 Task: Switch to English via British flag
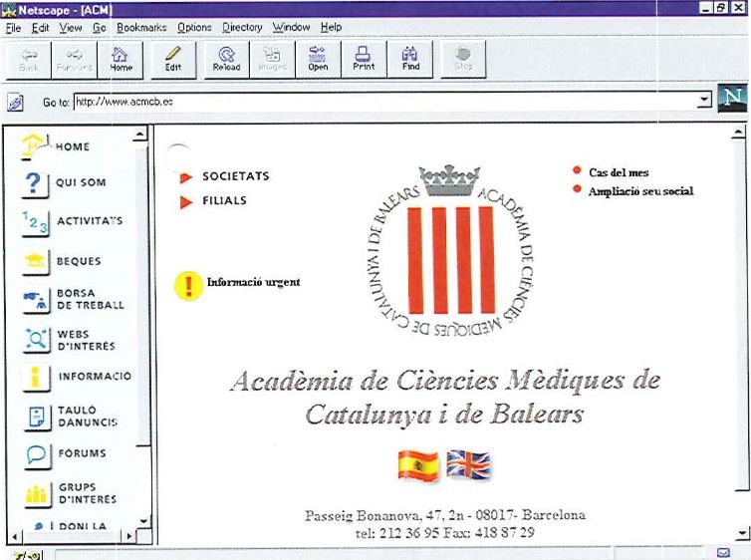[x=467, y=464]
